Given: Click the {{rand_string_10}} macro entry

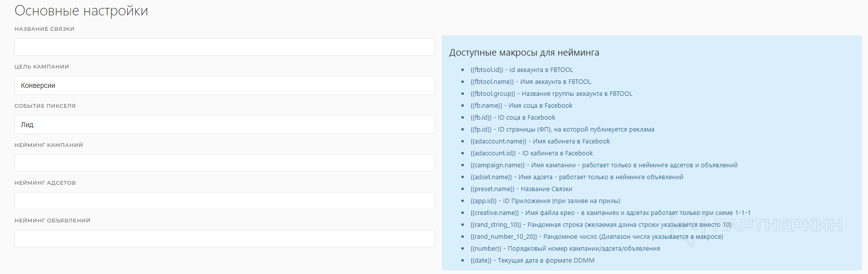Looking at the screenshot, I should point(601,225).
